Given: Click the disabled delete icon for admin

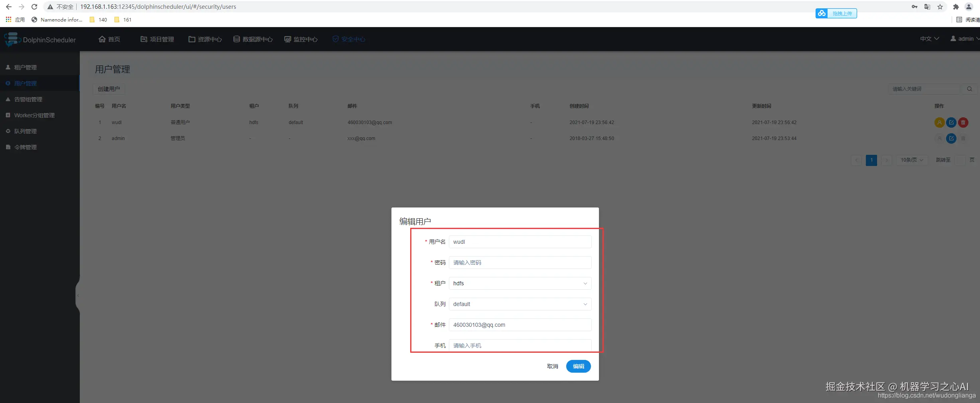Looking at the screenshot, I should (x=963, y=138).
